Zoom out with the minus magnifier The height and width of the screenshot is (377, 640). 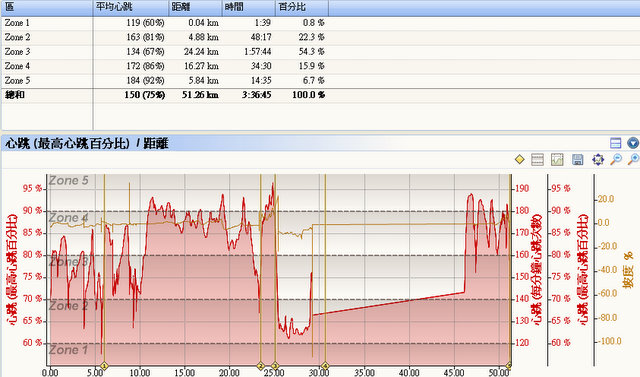point(616,160)
